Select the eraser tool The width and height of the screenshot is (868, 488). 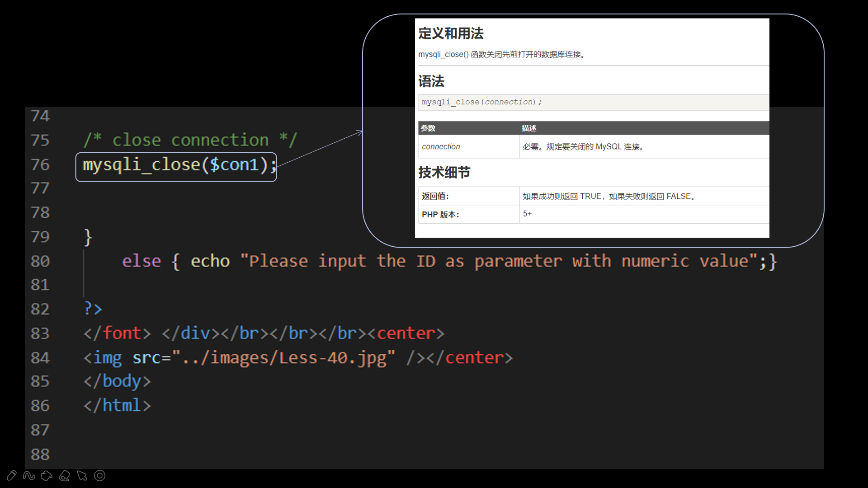tap(65, 475)
